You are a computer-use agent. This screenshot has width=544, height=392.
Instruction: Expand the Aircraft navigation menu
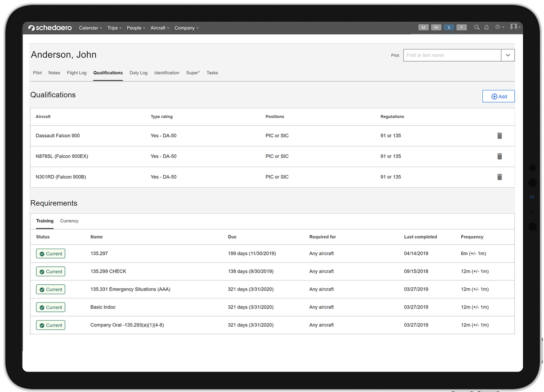(160, 28)
